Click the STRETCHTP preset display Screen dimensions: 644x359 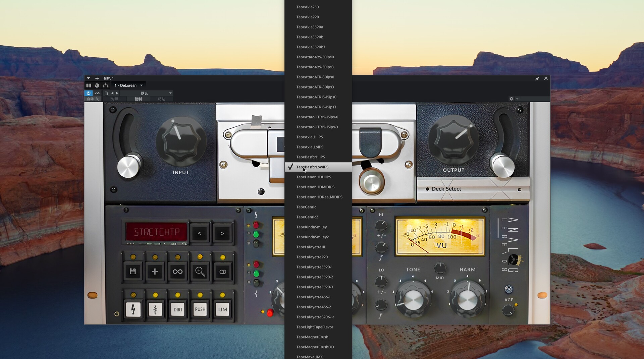point(156,232)
